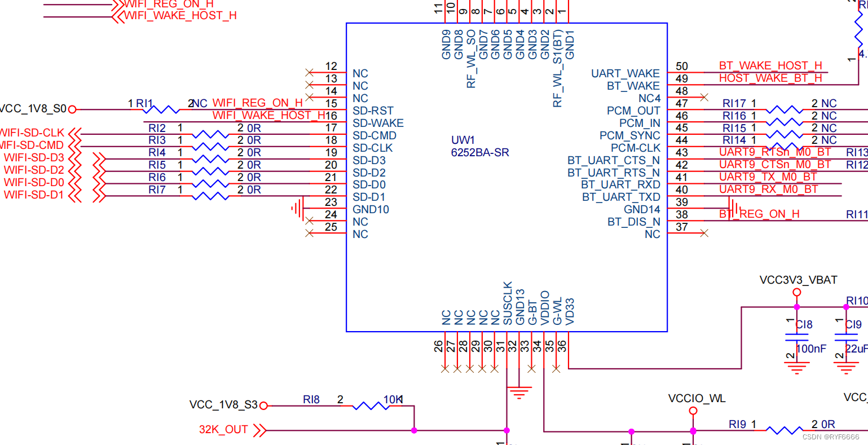Click the SD-CLK pin name

pyautogui.click(x=373, y=148)
